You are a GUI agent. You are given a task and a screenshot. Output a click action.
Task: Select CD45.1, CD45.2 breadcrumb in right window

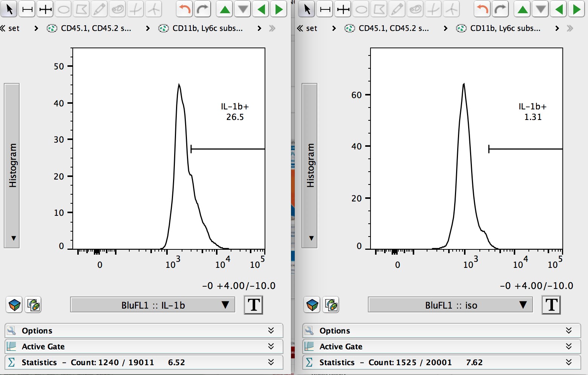pyautogui.click(x=387, y=28)
